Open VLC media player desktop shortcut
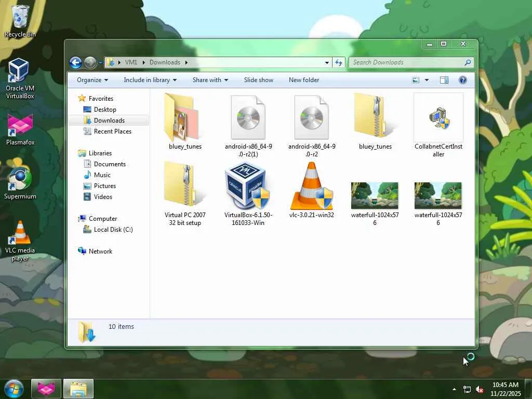This screenshot has height=399, width=532. coord(20,241)
